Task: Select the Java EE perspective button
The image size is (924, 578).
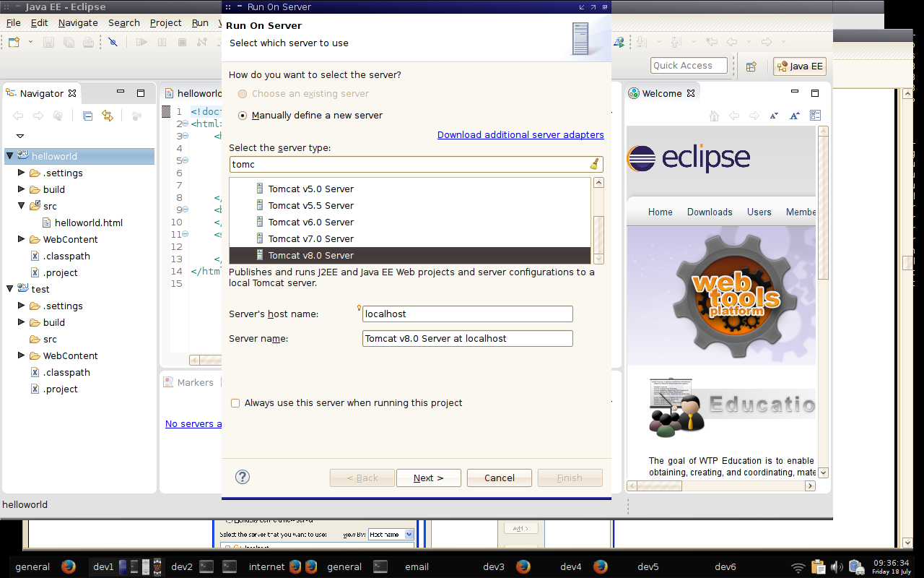Action: (800, 66)
